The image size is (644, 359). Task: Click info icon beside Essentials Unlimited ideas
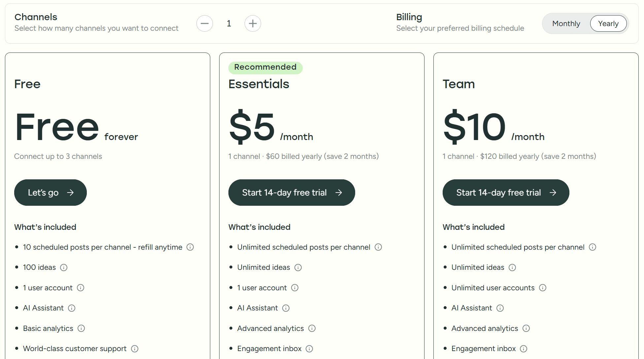298,268
